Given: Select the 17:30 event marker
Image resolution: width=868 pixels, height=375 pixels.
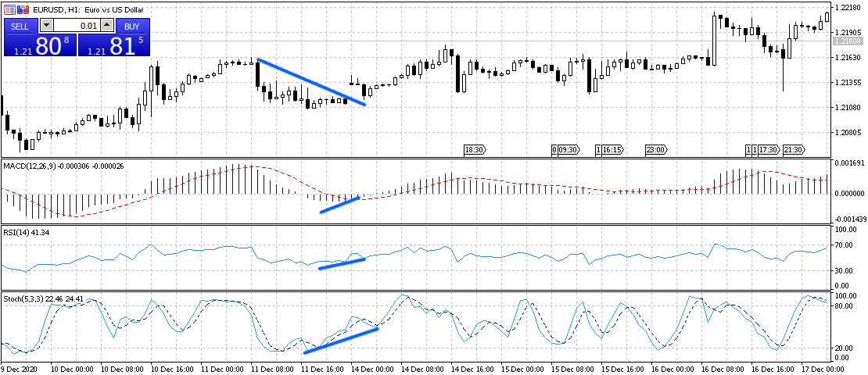Looking at the screenshot, I should 769,149.
